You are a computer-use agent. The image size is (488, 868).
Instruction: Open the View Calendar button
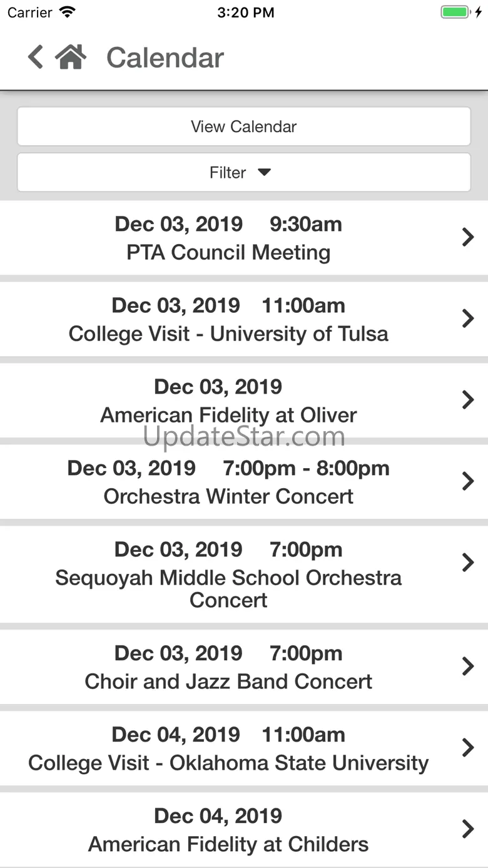point(244,126)
